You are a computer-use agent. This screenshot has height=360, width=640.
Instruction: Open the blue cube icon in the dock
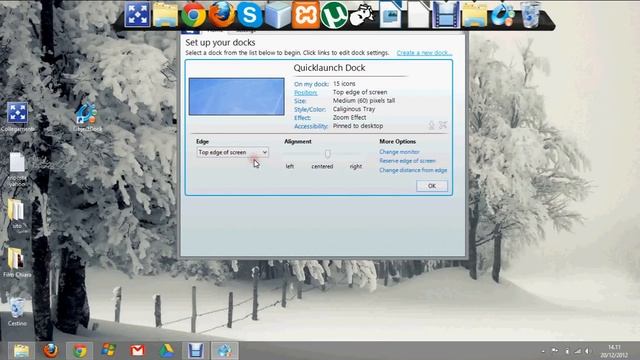(278, 15)
